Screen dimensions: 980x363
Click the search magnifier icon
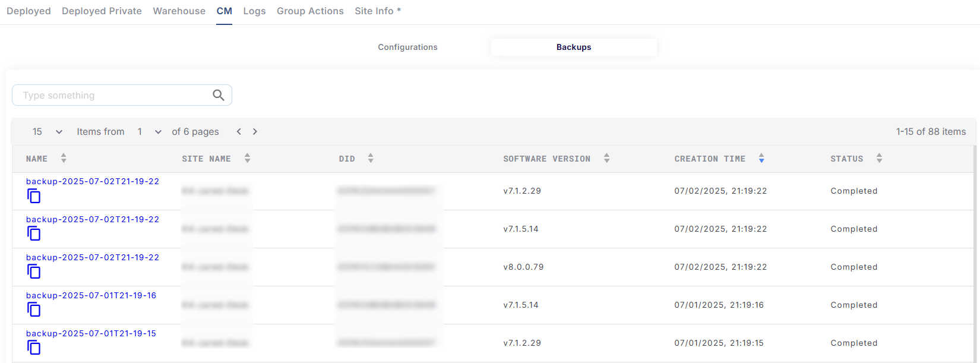coord(218,95)
